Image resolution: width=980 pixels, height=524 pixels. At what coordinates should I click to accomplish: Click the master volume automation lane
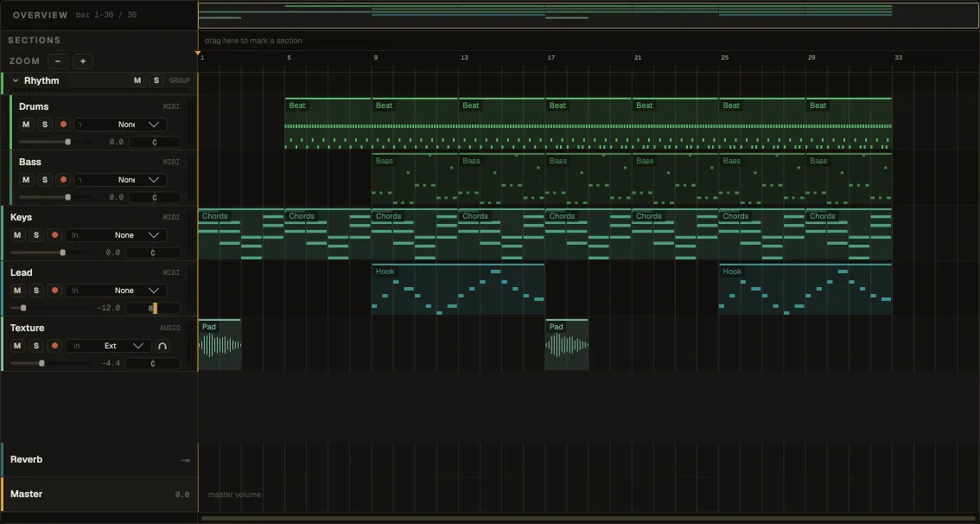(589, 494)
